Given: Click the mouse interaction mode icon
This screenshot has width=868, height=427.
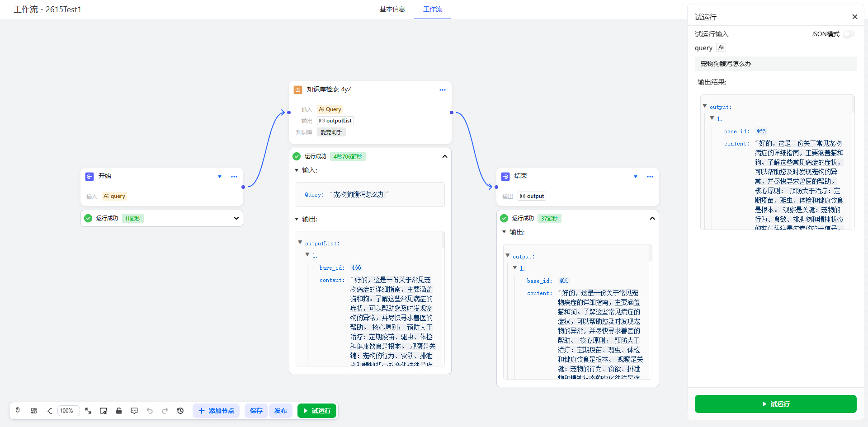Looking at the screenshot, I should coord(18,411).
